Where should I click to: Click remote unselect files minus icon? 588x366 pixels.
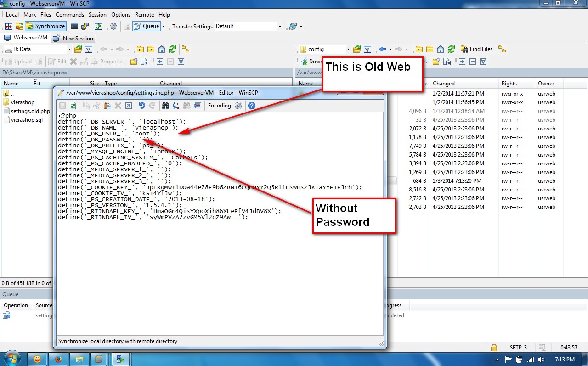pyautogui.click(x=473, y=62)
